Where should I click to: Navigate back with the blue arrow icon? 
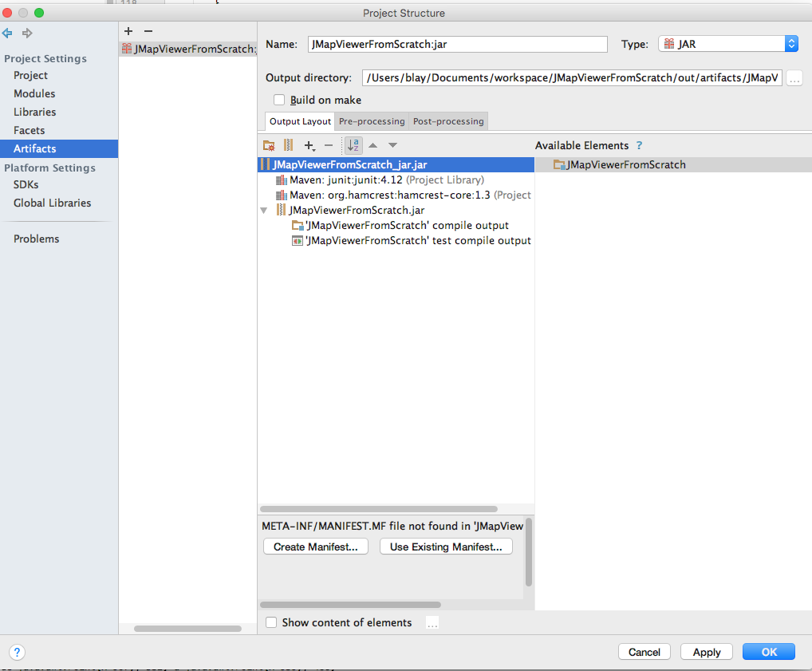[x=8, y=33]
